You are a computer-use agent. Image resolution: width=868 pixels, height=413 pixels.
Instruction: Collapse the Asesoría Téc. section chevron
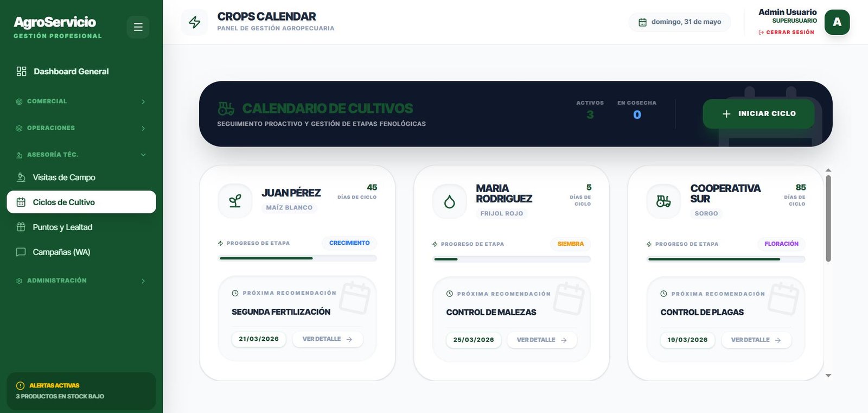click(x=143, y=155)
